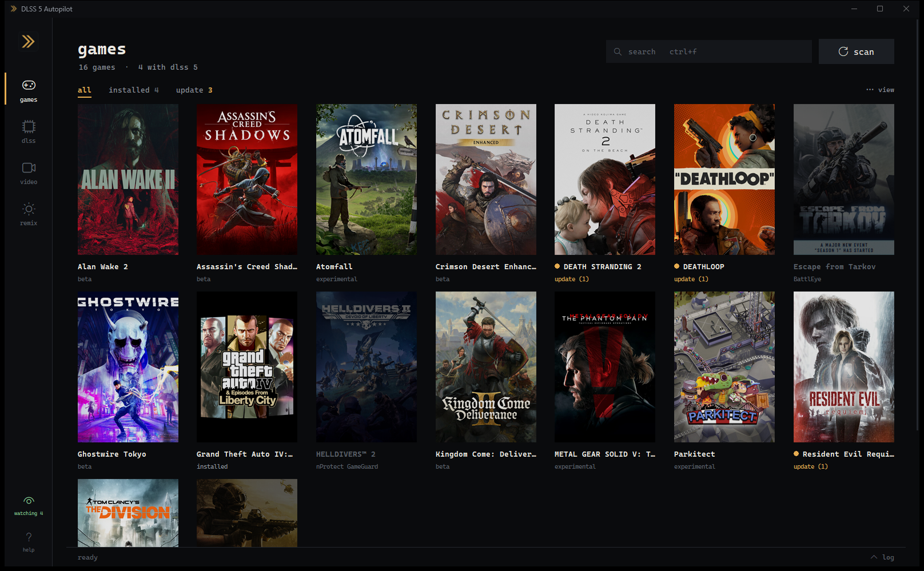Image resolution: width=924 pixels, height=571 pixels.
Task: Open the view options menu
Action: 880,90
